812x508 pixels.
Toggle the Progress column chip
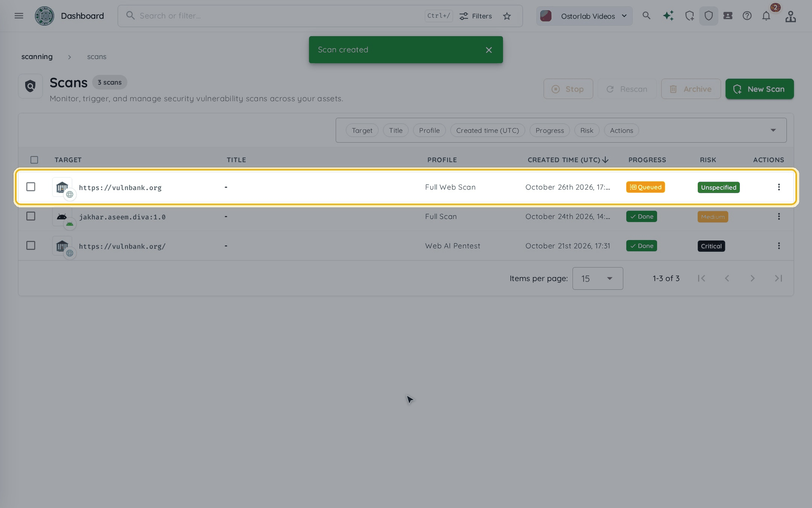point(550,130)
